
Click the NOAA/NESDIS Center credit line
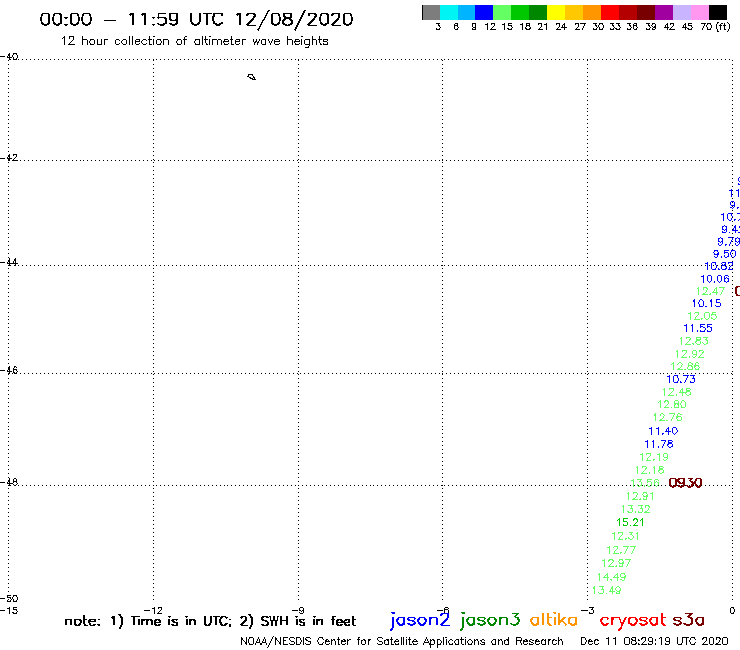tap(402, 641)
